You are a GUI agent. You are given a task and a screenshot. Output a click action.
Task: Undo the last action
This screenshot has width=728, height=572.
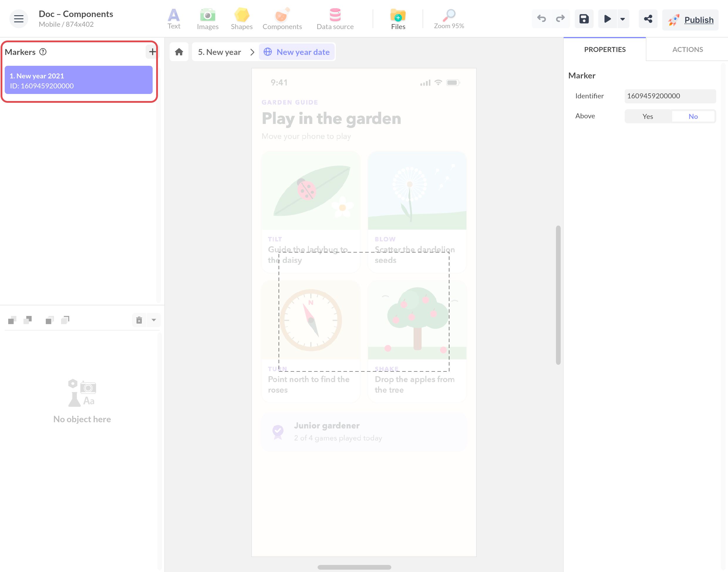click(x=541, y=19)
